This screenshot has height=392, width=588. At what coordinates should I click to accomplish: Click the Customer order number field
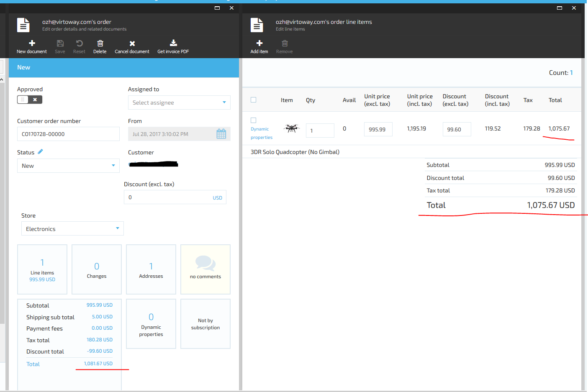pos(68,134)
